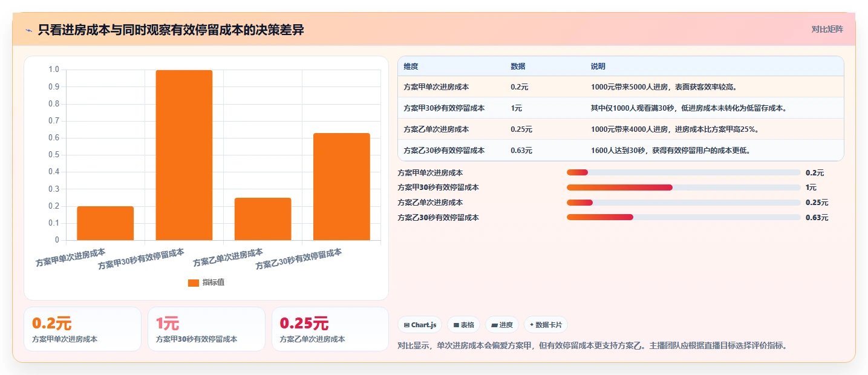Click description 其中仅1000人观看满30秒

point(688,108)
